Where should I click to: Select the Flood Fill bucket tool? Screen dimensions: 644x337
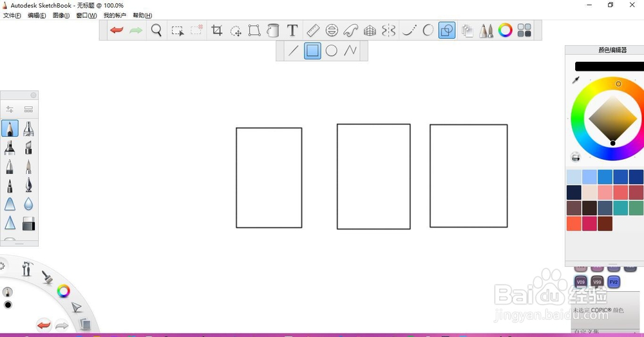pyautogui.click(x=272, y=30)
